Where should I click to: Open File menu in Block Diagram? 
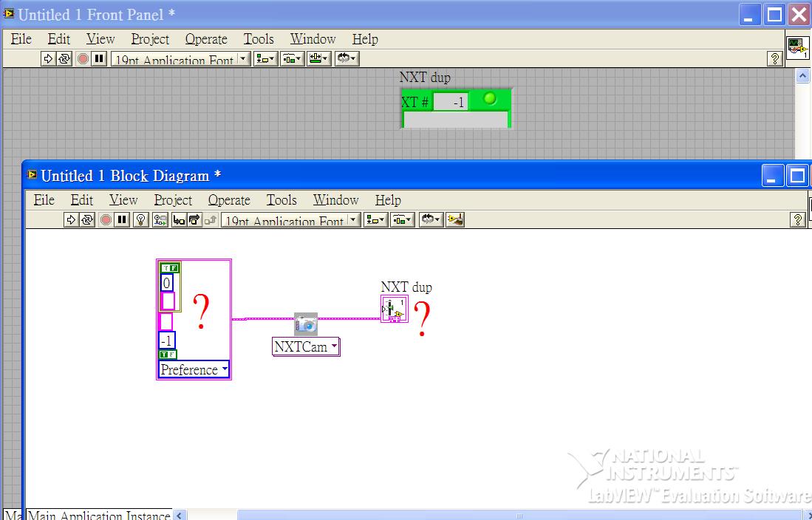44,200
